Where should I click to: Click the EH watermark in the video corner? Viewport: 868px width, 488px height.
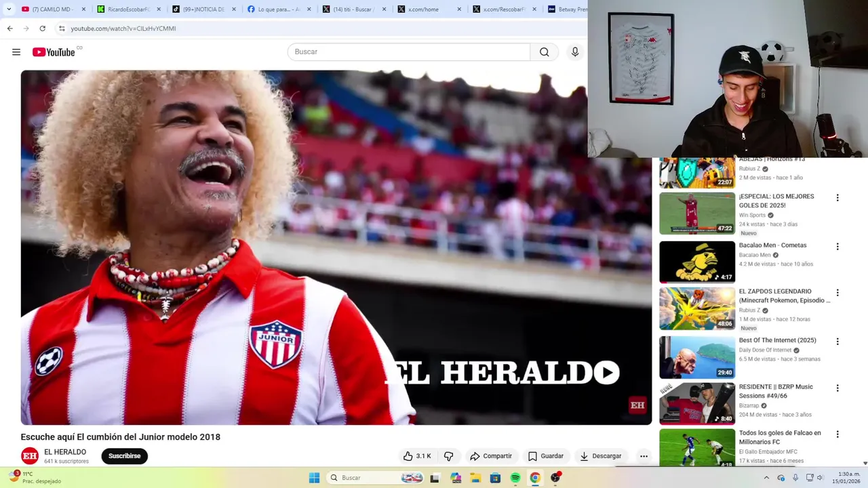coord(637,405)
